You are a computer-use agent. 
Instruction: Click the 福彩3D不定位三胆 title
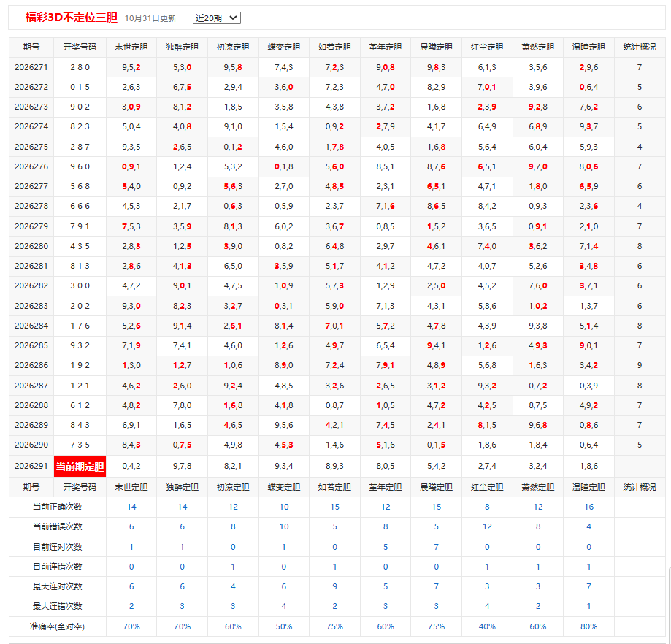71,18
